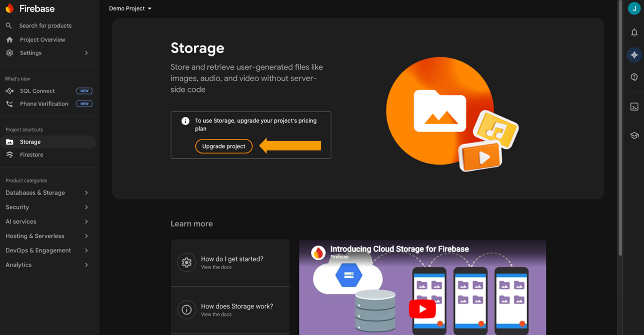The height and width of the screenshot is (335, 644).
Task: Click the What's new section label
Action: (17, 79)
